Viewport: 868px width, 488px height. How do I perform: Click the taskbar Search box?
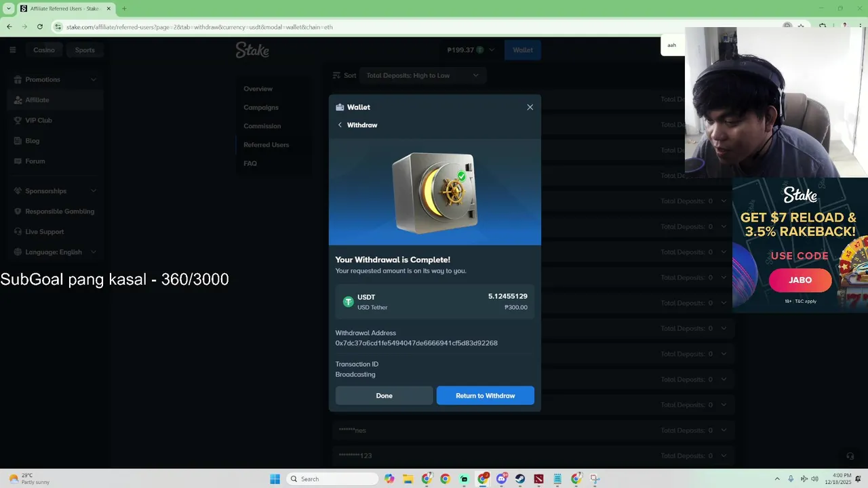tap(332, 479)
